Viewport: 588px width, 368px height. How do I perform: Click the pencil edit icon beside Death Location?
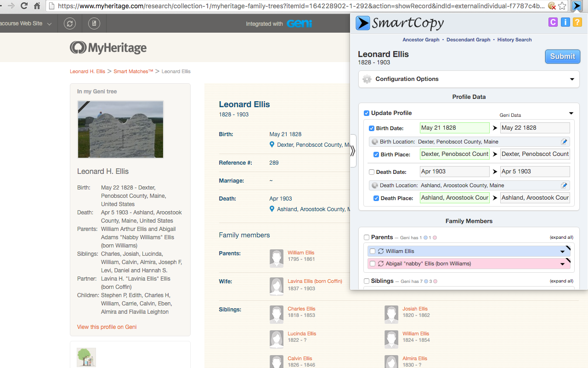(564, 185)
